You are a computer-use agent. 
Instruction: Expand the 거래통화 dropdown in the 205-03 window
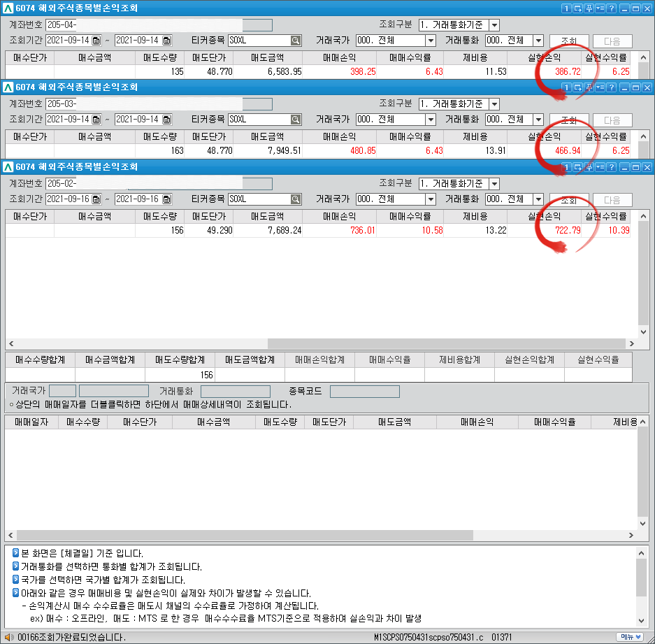(538, 120)
